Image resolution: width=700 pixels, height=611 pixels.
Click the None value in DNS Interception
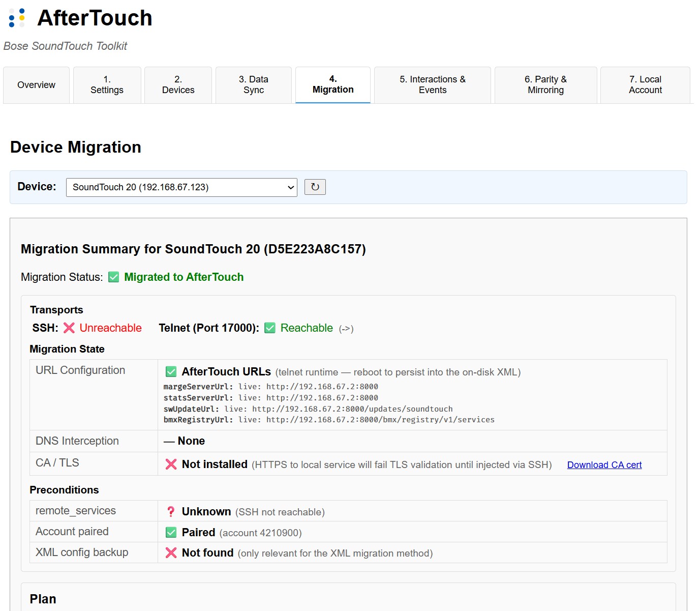(191, 441)
